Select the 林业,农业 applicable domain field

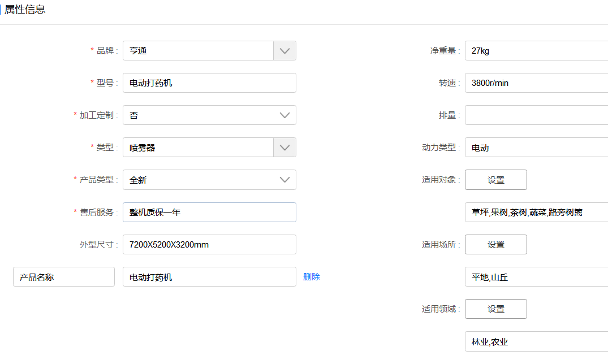click(536, 341)
